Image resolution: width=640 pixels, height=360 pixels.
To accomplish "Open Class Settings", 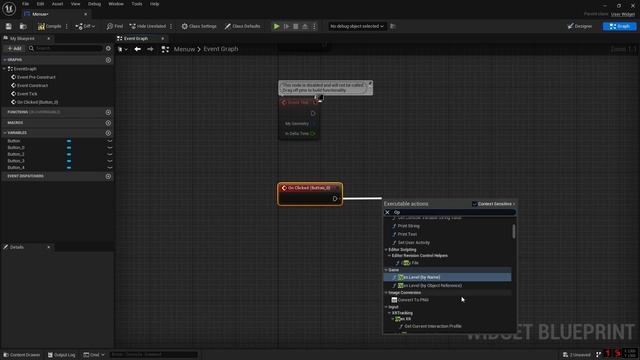I will click(199, 26).
